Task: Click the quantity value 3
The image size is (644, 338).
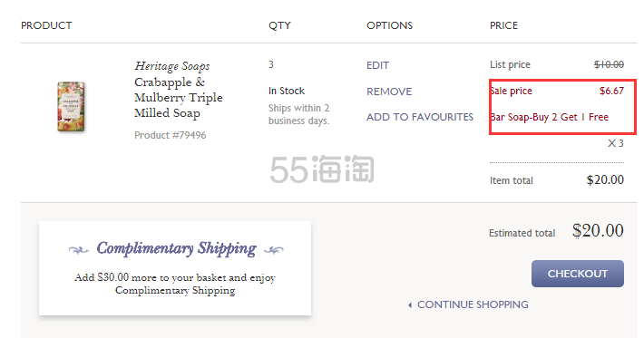Action: click(271, 64)
